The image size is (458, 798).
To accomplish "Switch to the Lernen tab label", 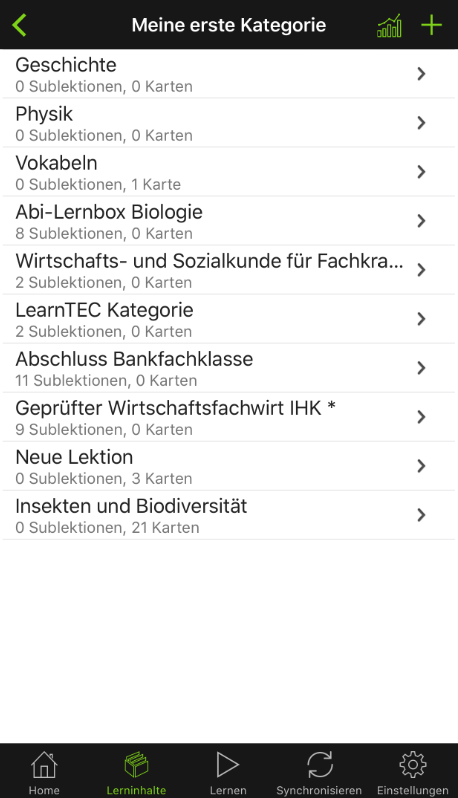I will coord(228,790).
